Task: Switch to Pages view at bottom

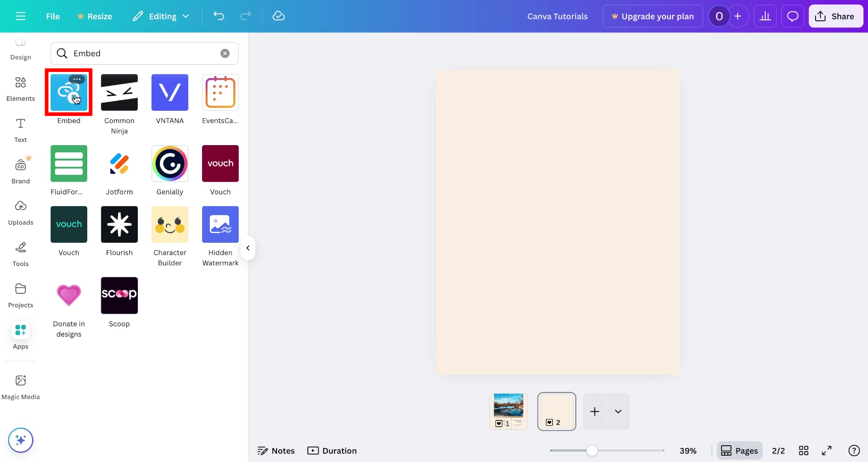Action: pos(740,450)
